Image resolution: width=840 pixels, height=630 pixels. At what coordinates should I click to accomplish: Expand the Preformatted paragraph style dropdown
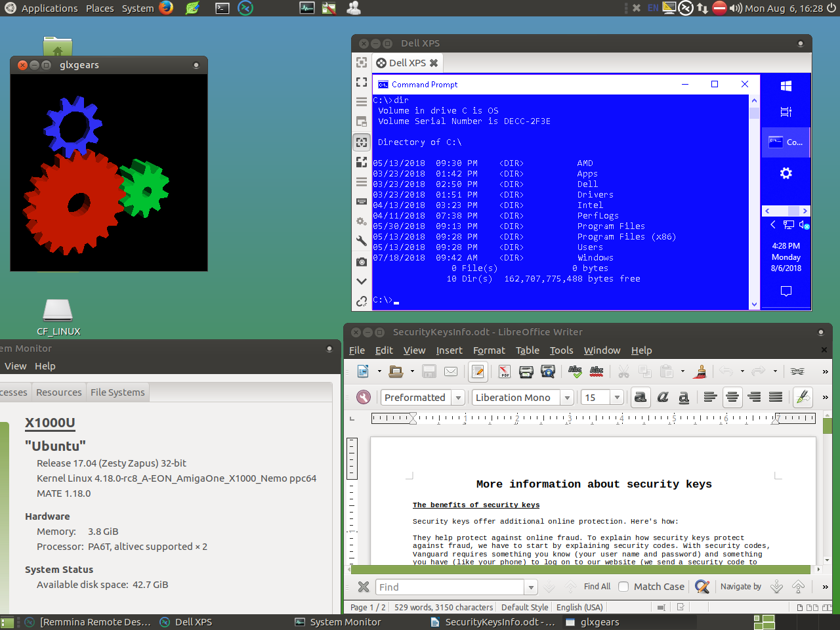pyautogui.click(x=459, y=398)
